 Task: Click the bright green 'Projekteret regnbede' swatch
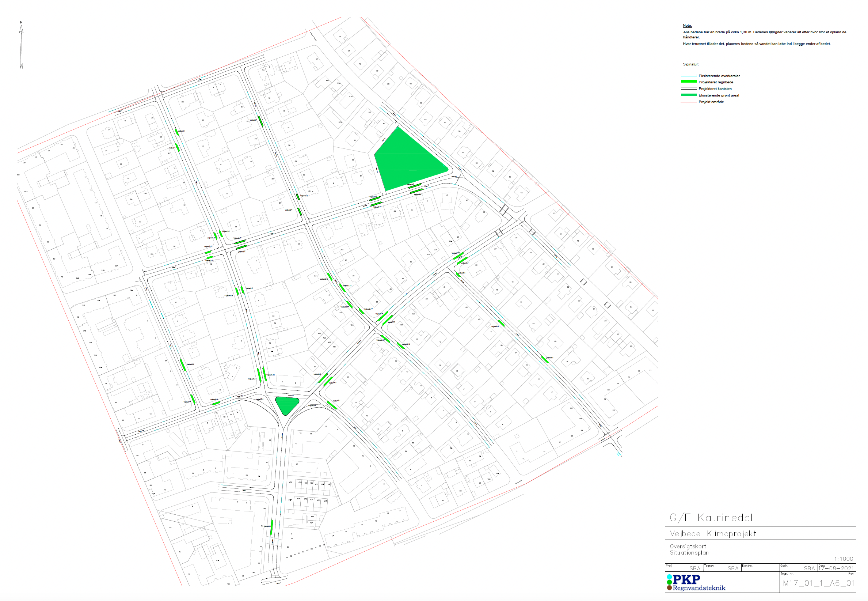tap(689, 82)
